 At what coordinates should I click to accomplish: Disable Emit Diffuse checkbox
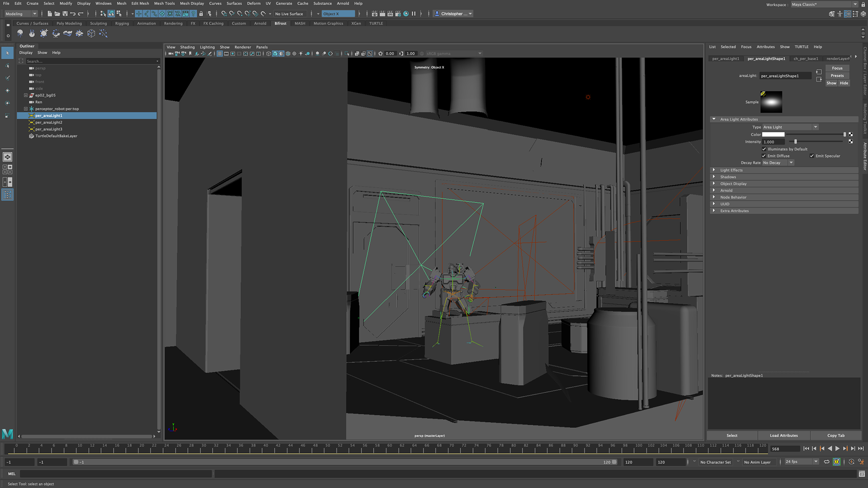pyautogui.click(x=764, y=156)
